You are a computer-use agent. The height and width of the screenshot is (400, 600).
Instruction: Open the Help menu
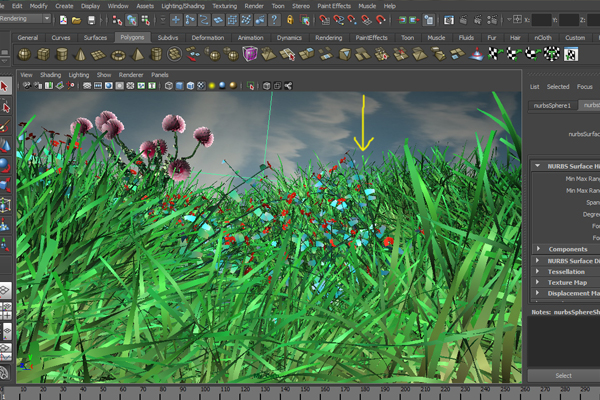[x=390, y=6]
